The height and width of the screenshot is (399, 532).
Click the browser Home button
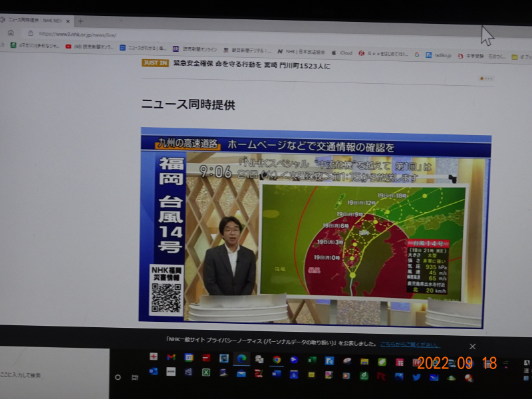pos(11,33)
